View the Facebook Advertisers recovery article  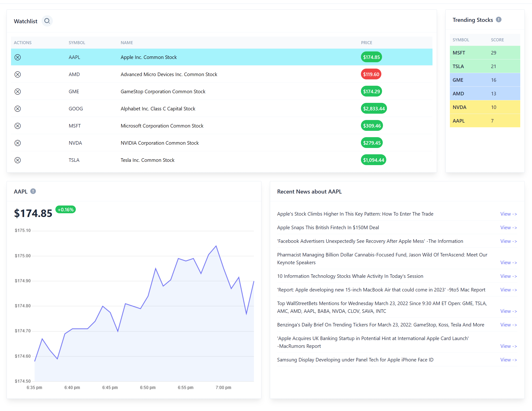coord(508,241)
